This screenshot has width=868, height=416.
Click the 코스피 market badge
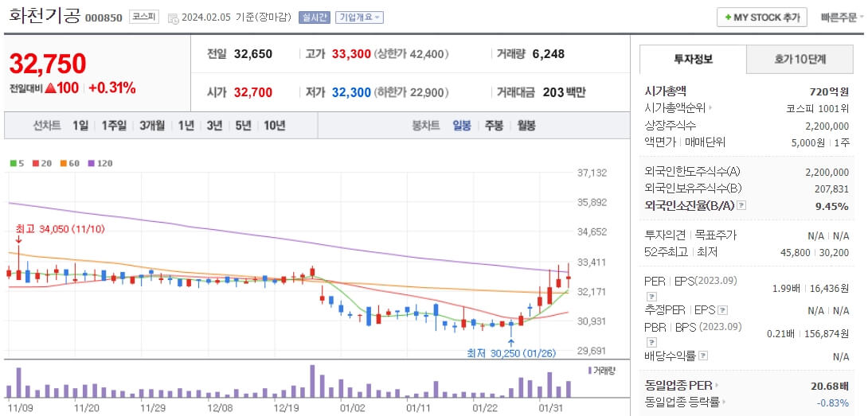click(144, 17)
